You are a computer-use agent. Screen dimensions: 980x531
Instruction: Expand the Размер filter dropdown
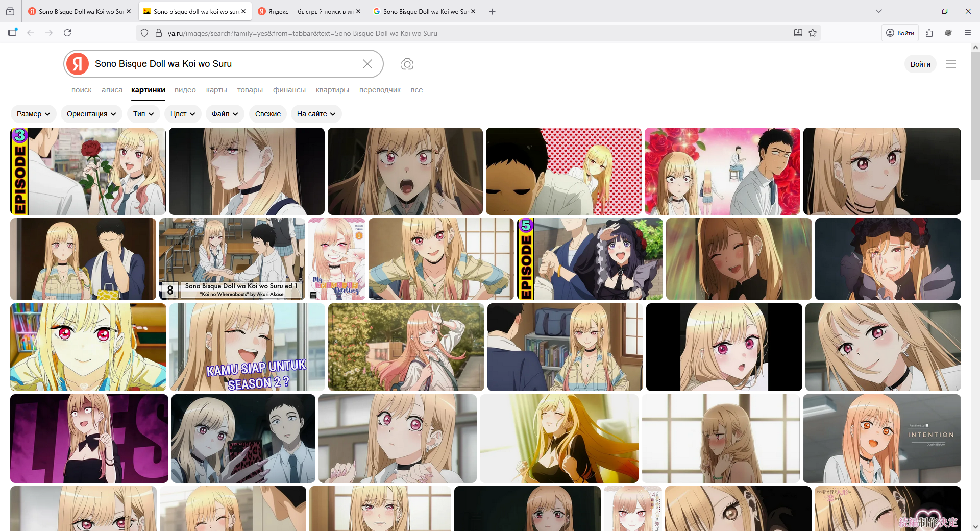click(x=33, y=114)
